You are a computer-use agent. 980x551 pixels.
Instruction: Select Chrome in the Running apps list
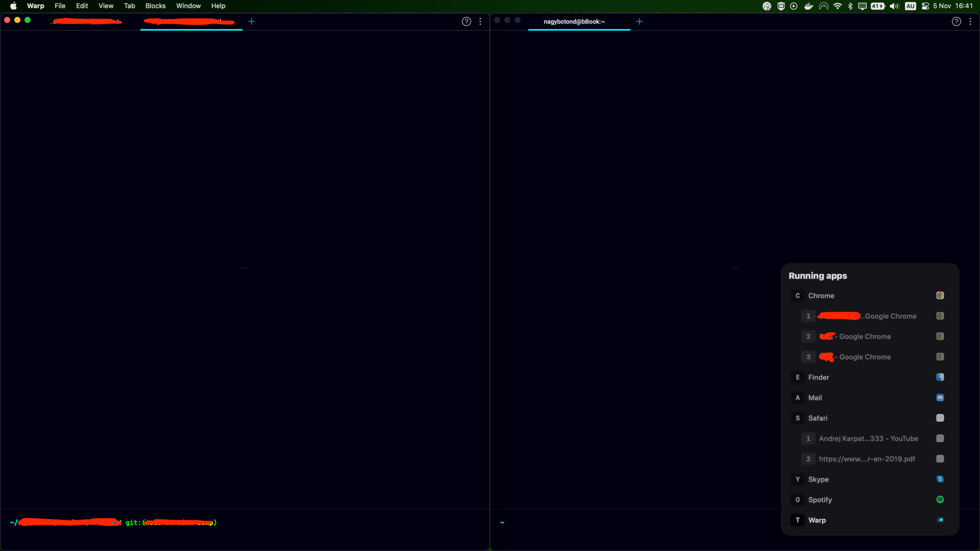821,296
